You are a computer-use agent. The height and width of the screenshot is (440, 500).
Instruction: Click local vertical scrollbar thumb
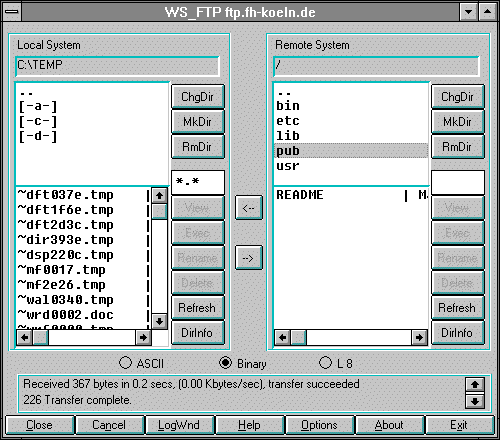pos(159,211)
